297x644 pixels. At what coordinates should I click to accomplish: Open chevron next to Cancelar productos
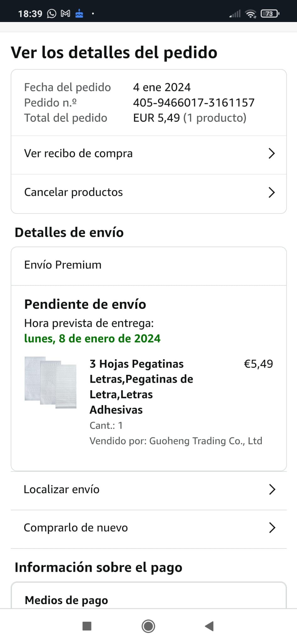click(272, 192)
